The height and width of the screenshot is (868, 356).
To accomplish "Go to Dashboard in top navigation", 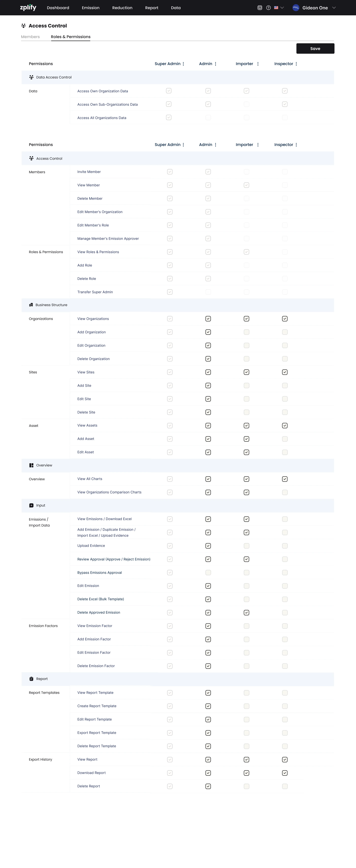I will [x=58, y=8].
